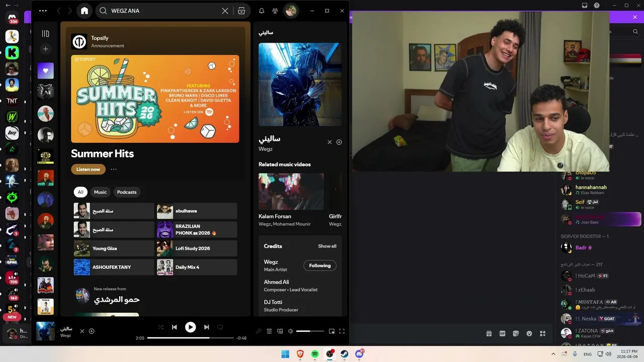
Task: Show hidden system tray icons
Action: 553,354
